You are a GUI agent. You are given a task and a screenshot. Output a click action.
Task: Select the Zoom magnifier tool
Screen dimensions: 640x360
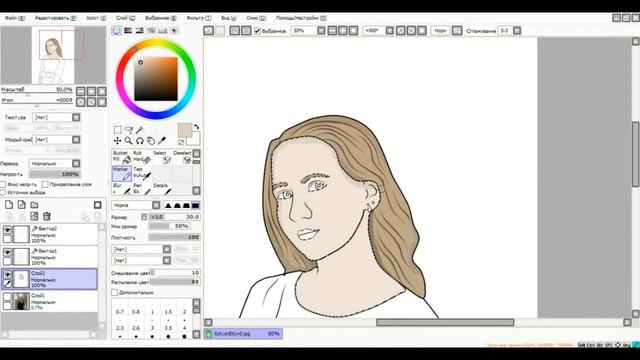[129, 141]
